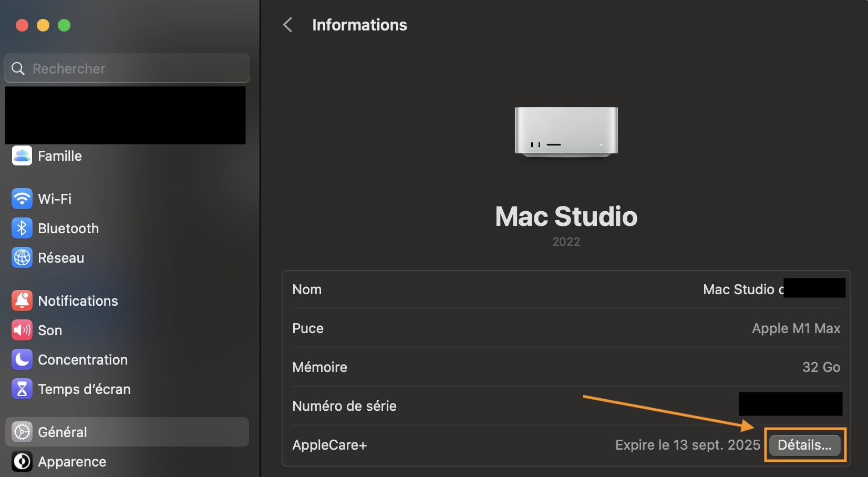This screenshot has height=477, width=868.
Task: Select the Apparence sidebar label
Action: click(72, 462)
